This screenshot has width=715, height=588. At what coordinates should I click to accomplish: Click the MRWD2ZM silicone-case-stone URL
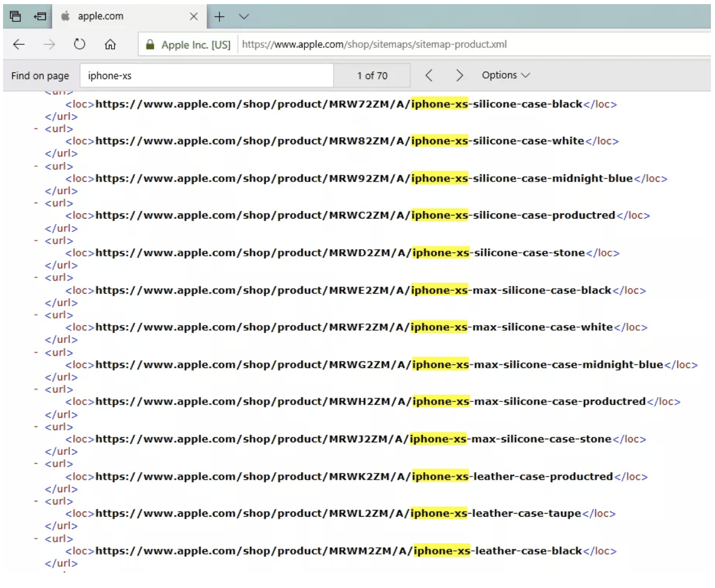340,253
